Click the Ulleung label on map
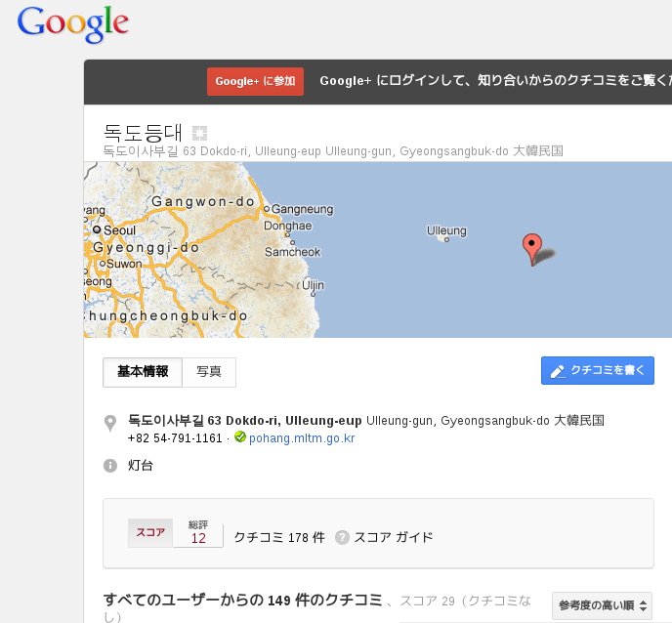This screenshot has width=672, height=623. tap(446, 231)
